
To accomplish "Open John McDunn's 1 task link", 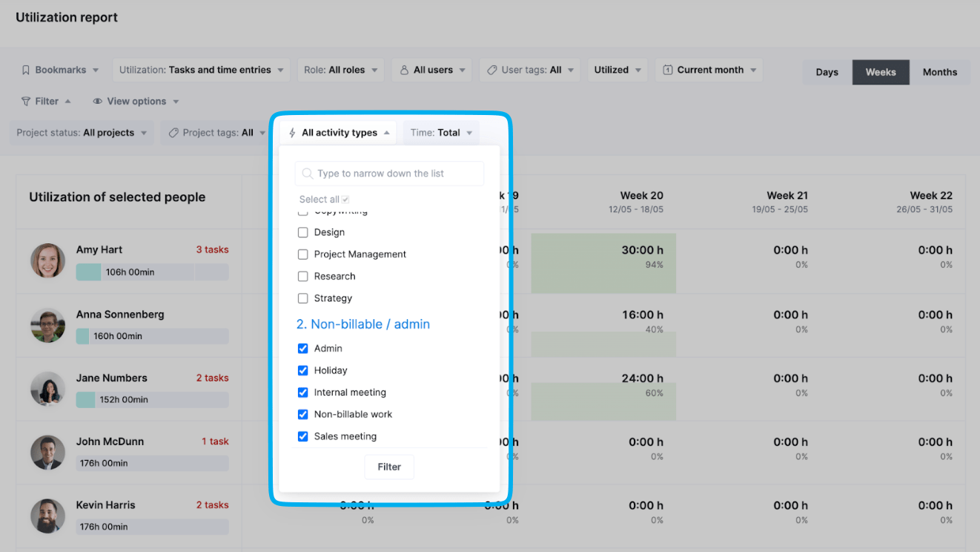I will click(x=215, y=441).
